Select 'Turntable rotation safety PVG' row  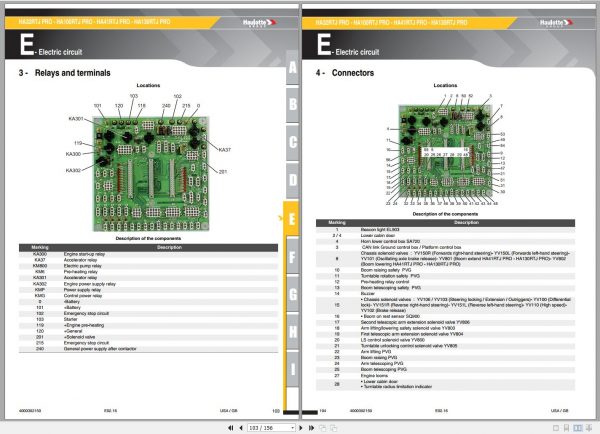(445, 276)
